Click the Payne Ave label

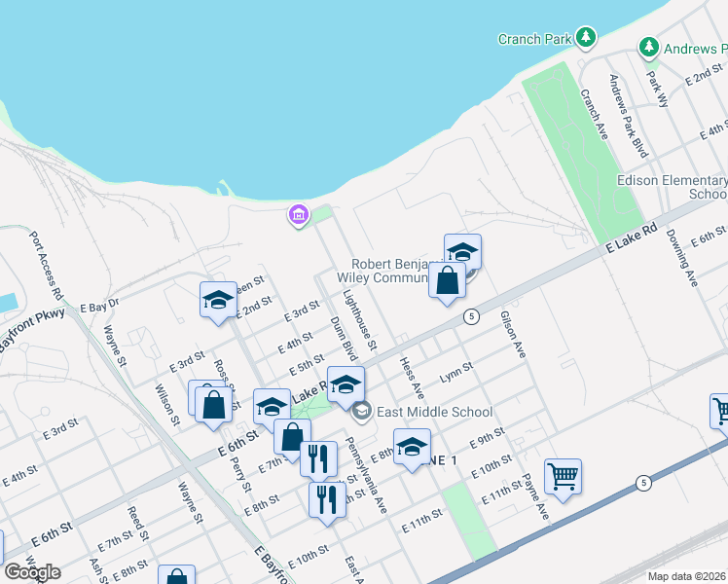pos(535,496)
